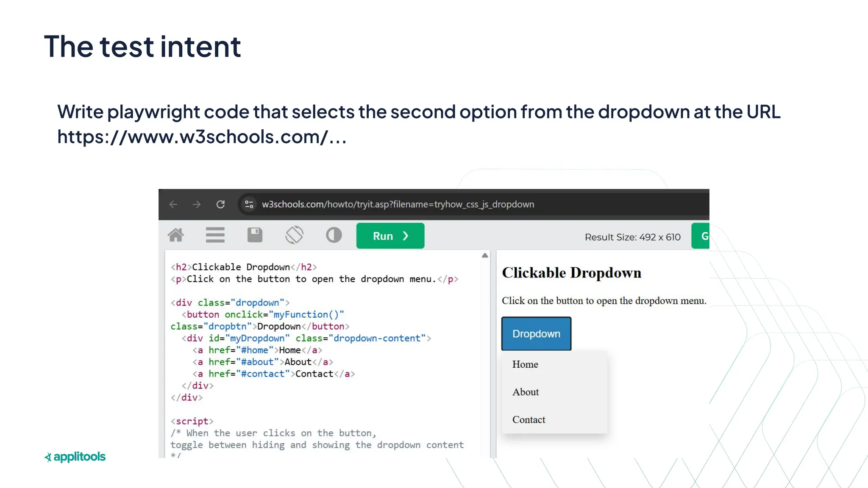The width and height of the screenshot is (868, 488).
Task: Click the applitools logo
Action: [x=75, y=457]
